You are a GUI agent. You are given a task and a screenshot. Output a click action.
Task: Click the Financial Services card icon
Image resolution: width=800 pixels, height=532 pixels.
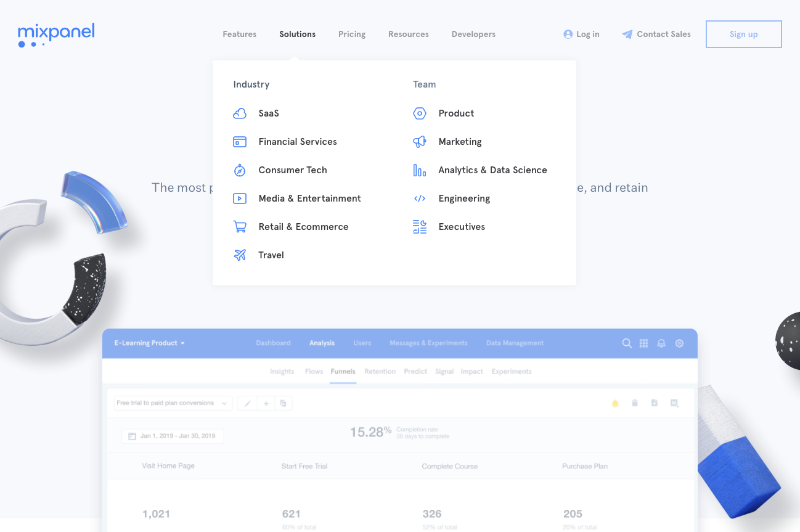(x=240, y=142)
